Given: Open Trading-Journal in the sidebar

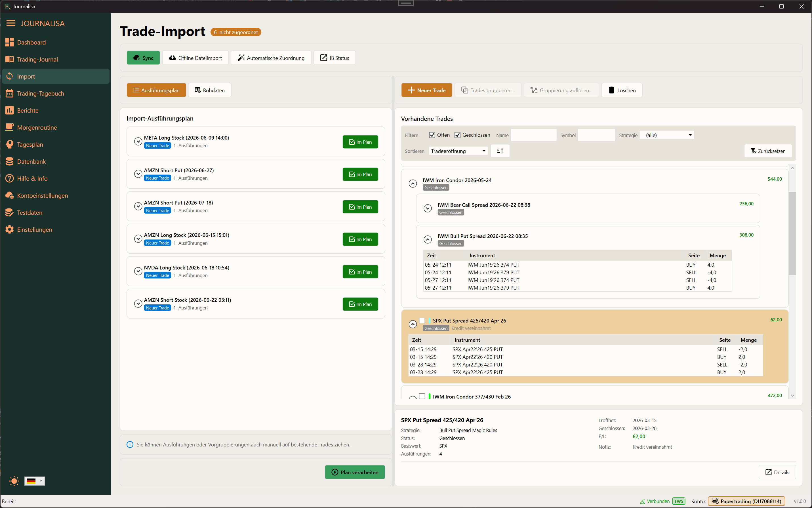Looking at the screenshot, I should pyautogui.click(x=55, y=60).
